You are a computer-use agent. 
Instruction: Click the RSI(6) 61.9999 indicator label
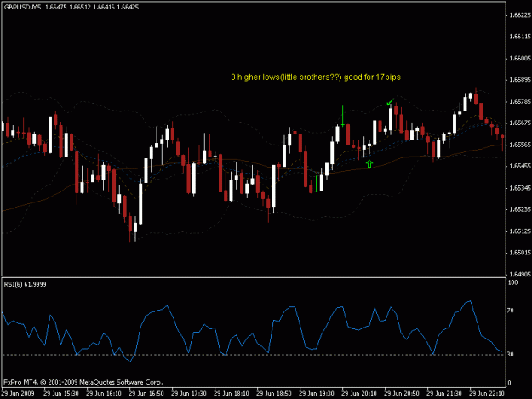25,284
